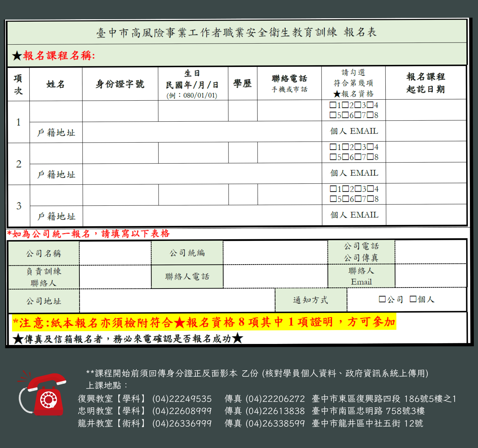Select the 個人 notification checkbox
The width and height of the screenshot is (478, 448).
(x=413, y=299)
